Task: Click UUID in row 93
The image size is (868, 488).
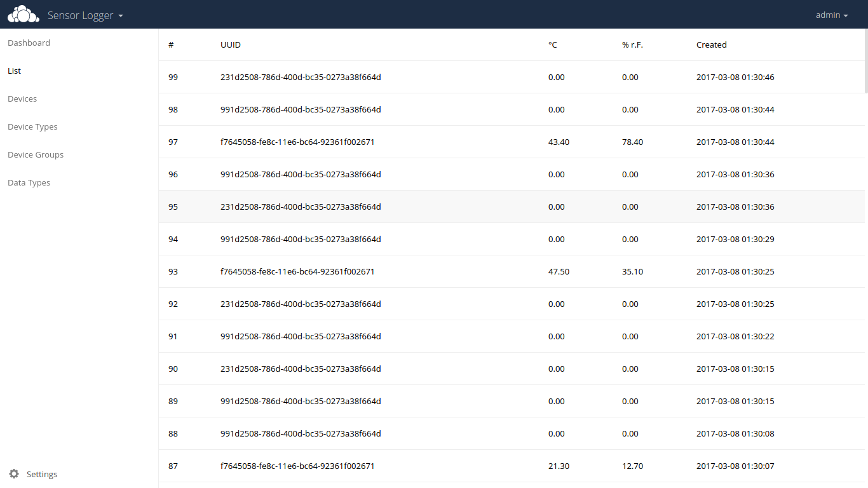Action: point(297,272)
